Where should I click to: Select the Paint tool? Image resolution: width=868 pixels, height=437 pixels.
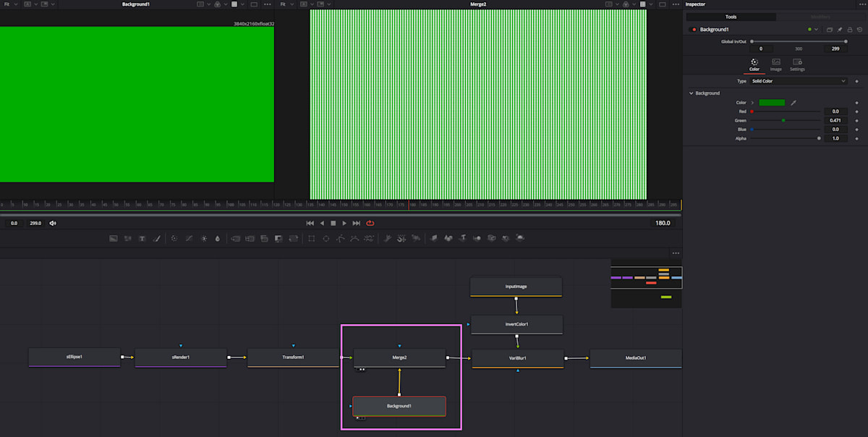157,238
